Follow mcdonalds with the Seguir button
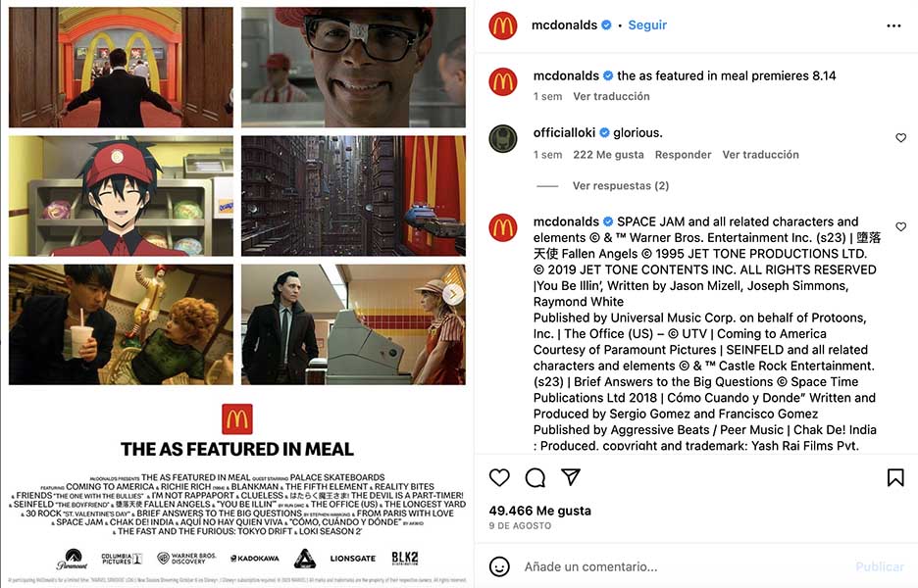Viewport: 918px width, 588px height. coord(647,25)
